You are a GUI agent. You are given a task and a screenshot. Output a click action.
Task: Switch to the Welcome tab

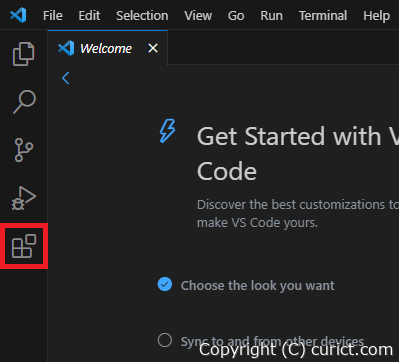pyautogui.click(x=107, y=48)
